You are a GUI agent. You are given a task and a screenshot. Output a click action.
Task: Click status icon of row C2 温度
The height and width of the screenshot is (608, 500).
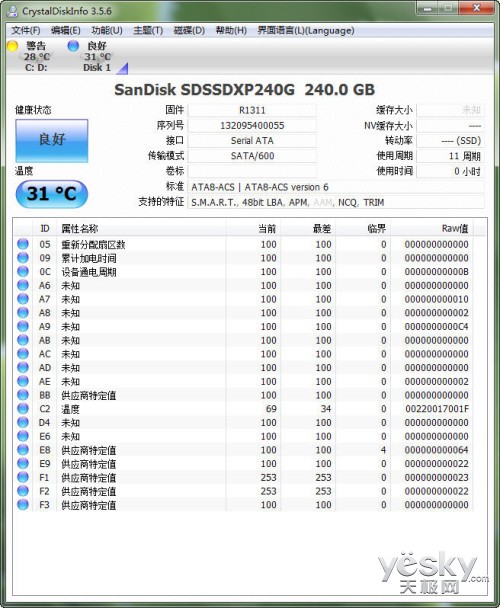point(23,408)
